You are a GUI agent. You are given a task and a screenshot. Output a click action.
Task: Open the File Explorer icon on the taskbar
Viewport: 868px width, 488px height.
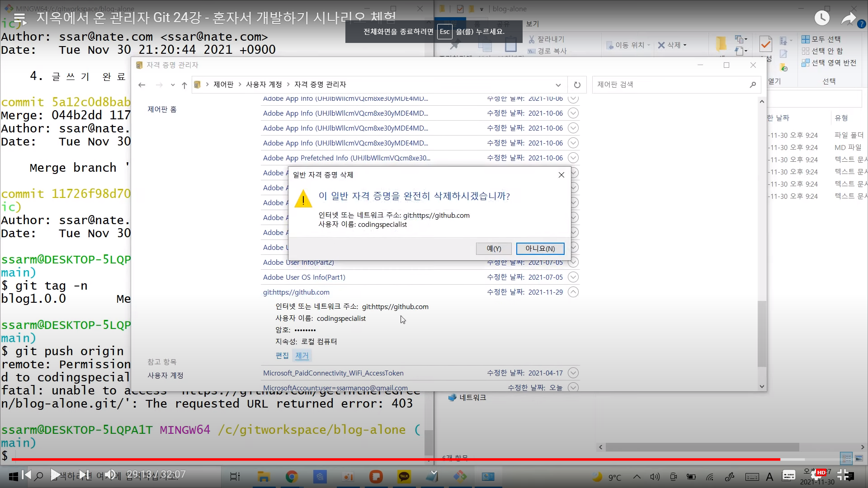coord(264,476)
